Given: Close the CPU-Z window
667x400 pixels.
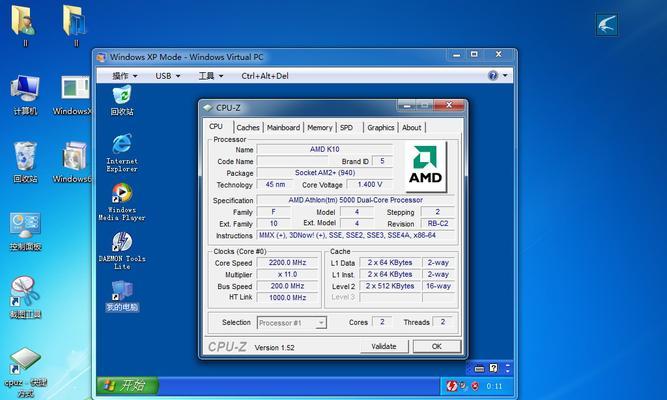Looking at the screenshot, I should pos(449,105).
